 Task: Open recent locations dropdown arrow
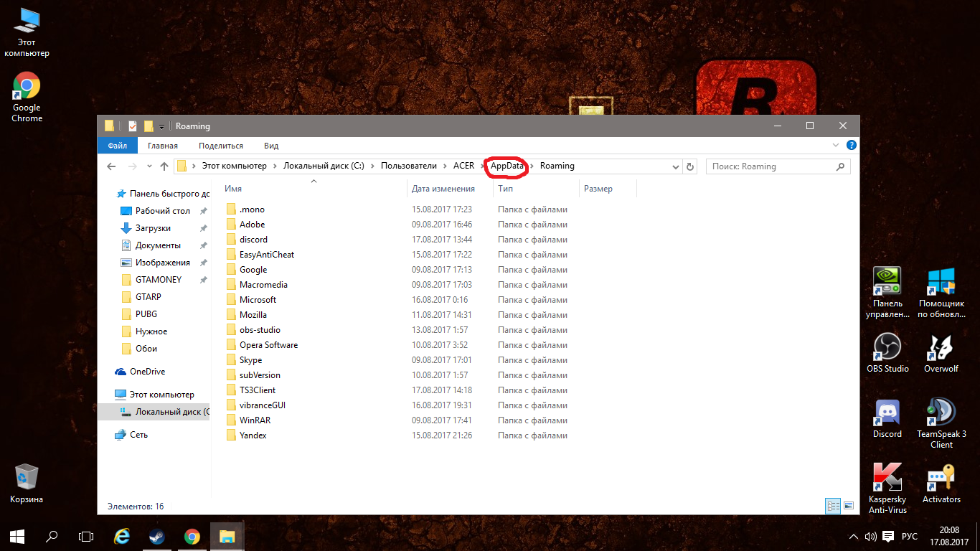coord(149,166)
